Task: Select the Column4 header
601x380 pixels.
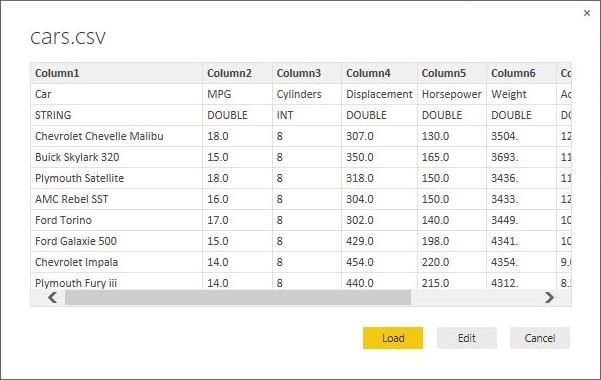Action: (379, 73)
